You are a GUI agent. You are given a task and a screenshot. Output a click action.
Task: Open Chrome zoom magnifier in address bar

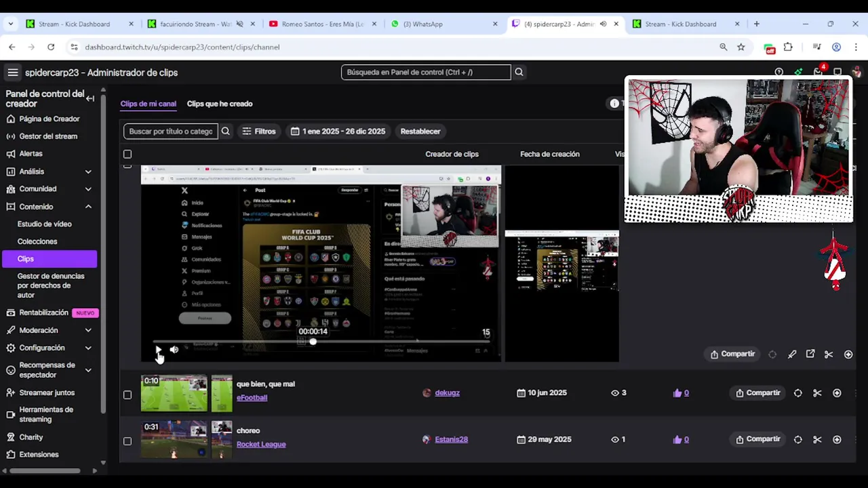[724, 47]
